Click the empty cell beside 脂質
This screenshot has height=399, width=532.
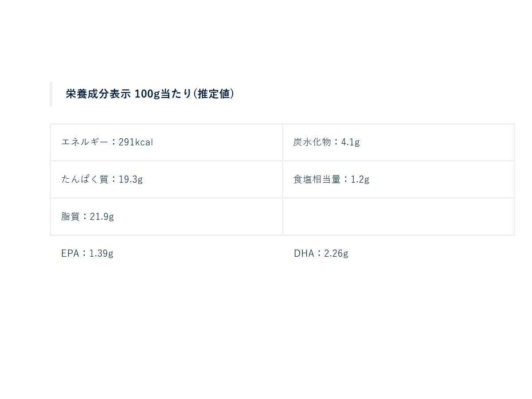(398, 217)
